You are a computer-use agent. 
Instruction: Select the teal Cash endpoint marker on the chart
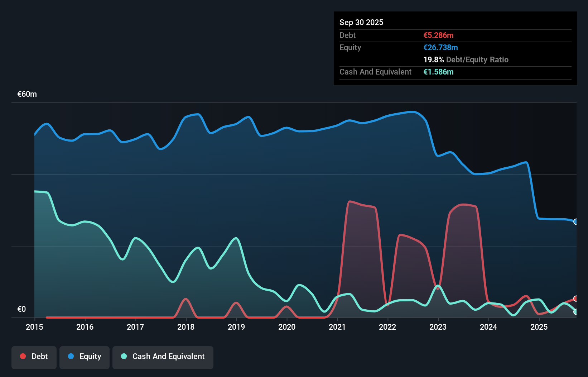point(575,312)
